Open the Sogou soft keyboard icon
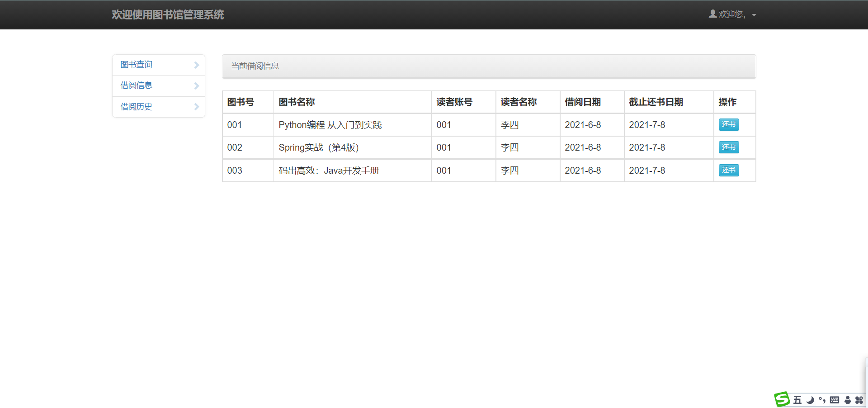Image resolution: width=868 pixels, height=408 pixels. click(835, 400)
